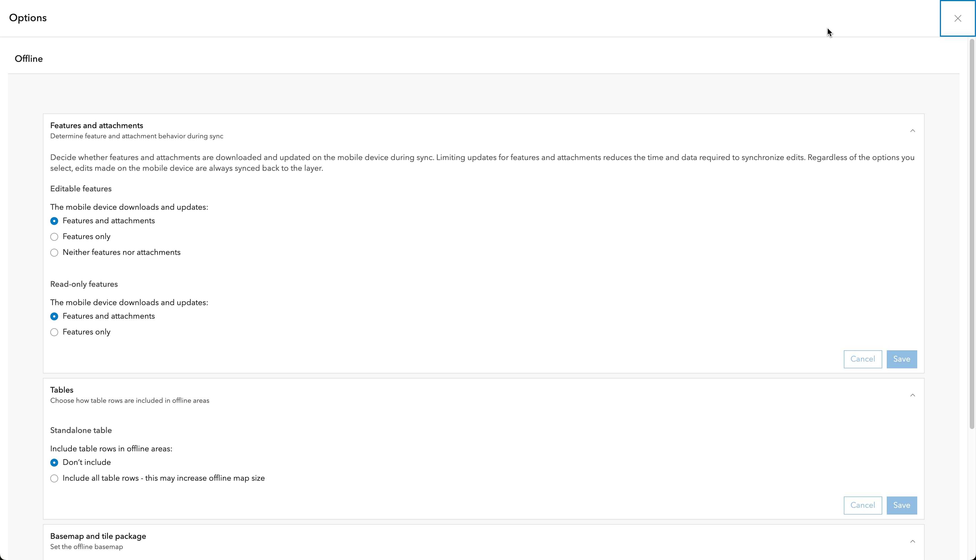Save the Features and attachments settings

[901, 359]
